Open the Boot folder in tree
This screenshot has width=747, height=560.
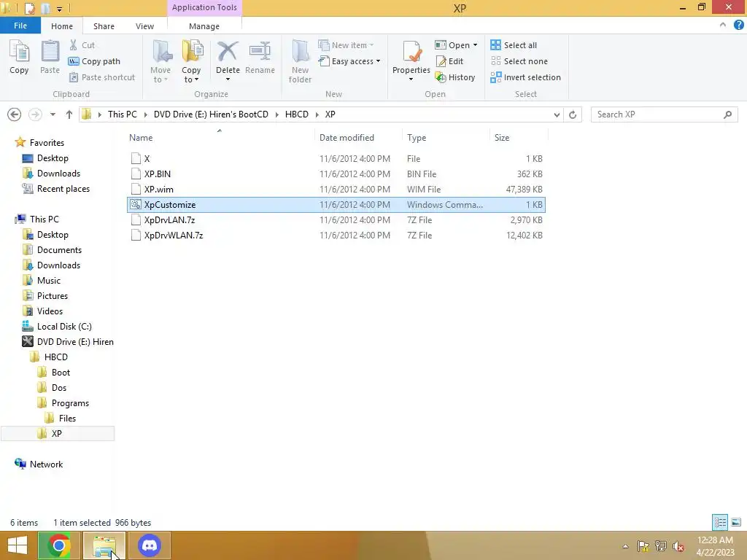click(61, 373)
